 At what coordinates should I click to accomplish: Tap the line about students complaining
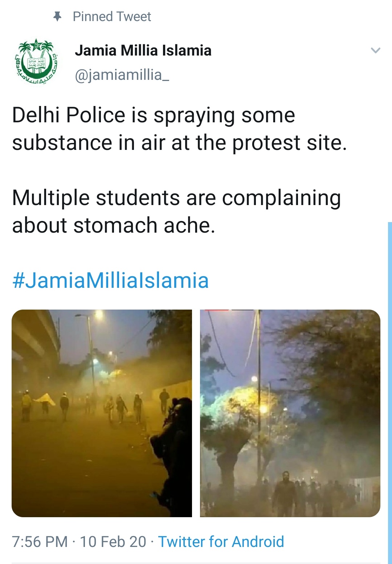[x=176, y=198]
